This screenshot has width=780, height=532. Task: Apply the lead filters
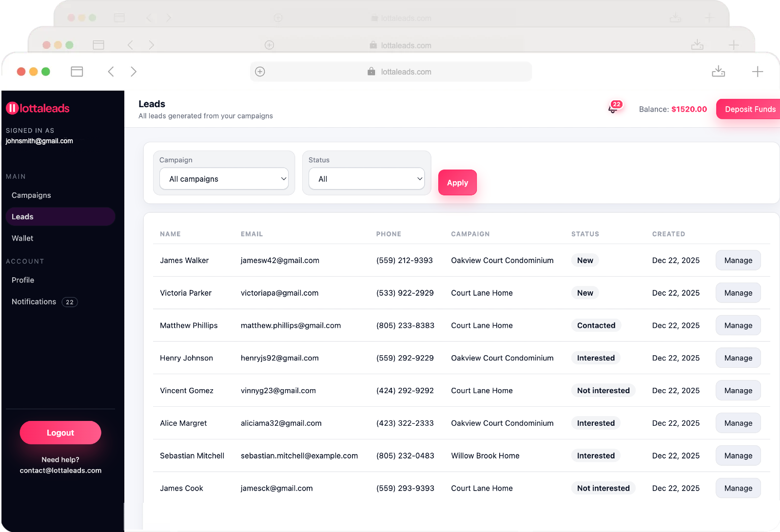pos(457,183)
